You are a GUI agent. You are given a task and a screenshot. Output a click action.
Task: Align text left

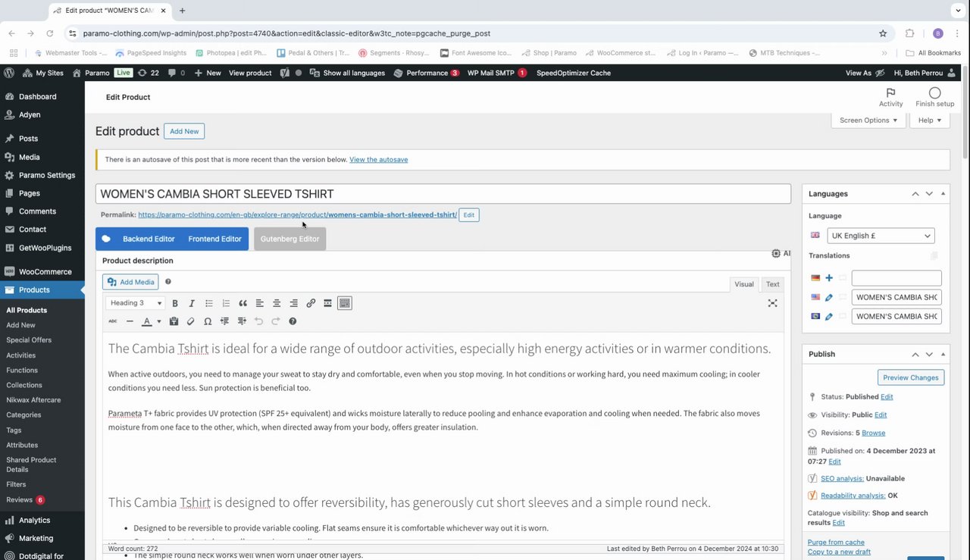[x=259, y=303]
